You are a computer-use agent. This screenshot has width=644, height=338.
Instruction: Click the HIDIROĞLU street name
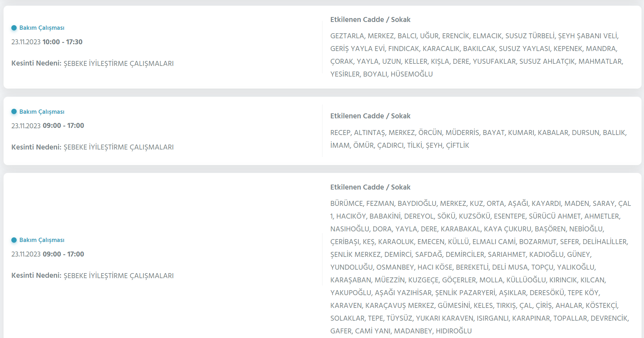tap(454, 331)
